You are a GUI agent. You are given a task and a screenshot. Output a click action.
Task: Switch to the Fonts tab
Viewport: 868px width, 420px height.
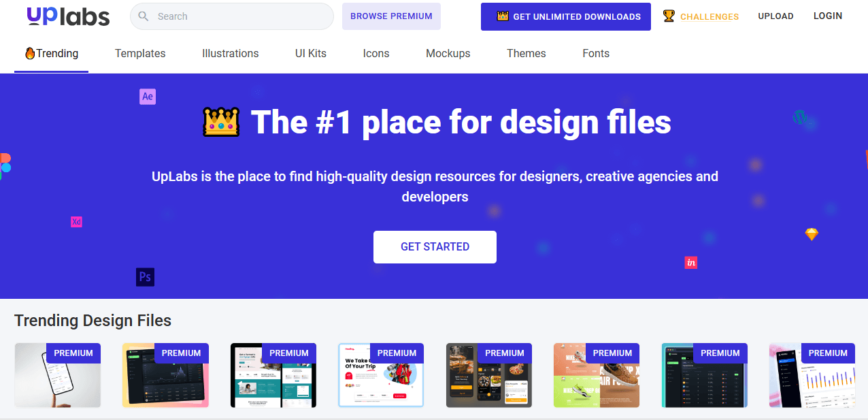point(595,53)
